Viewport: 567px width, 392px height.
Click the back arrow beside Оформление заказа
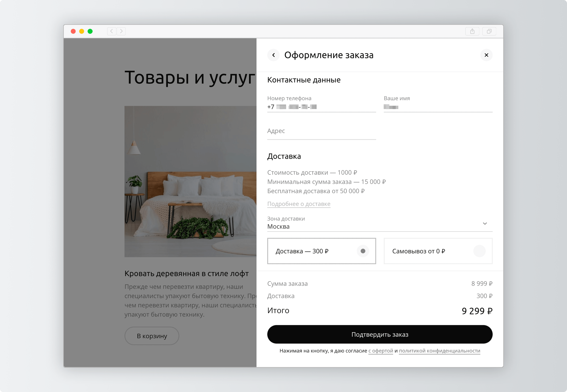coord(273,55)
